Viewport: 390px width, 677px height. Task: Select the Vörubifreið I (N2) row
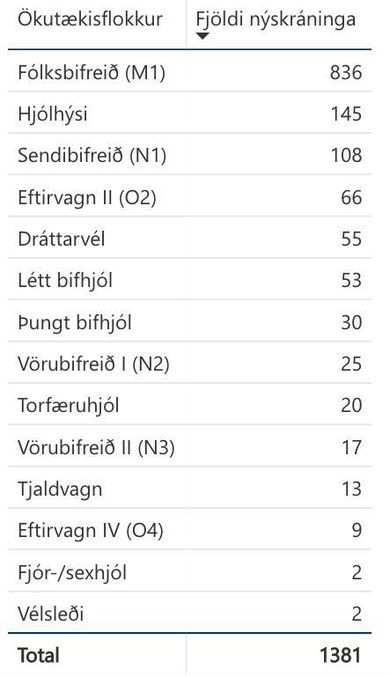(190, 364)
